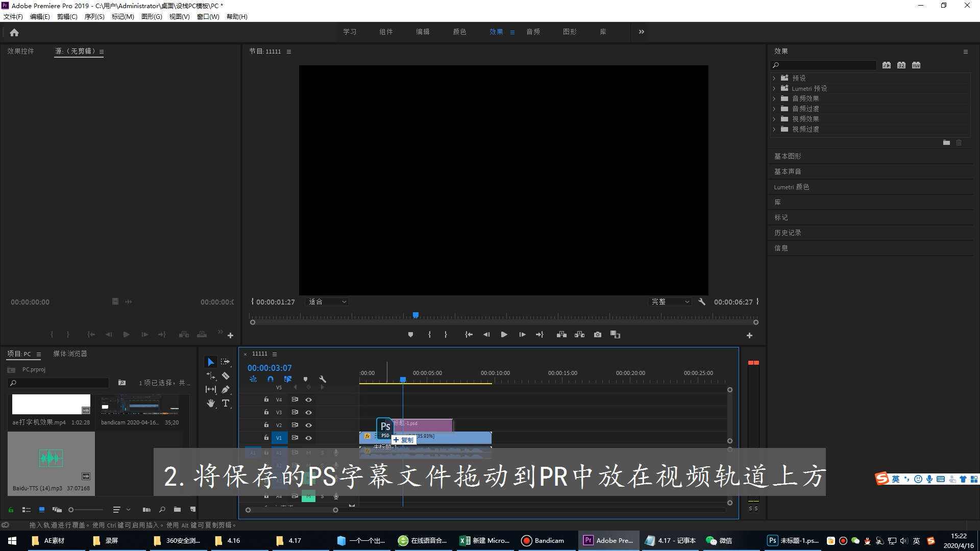Toggle V1 track targeting
Image resolution: width=980 pixels, height=551 pixels.
279,438
